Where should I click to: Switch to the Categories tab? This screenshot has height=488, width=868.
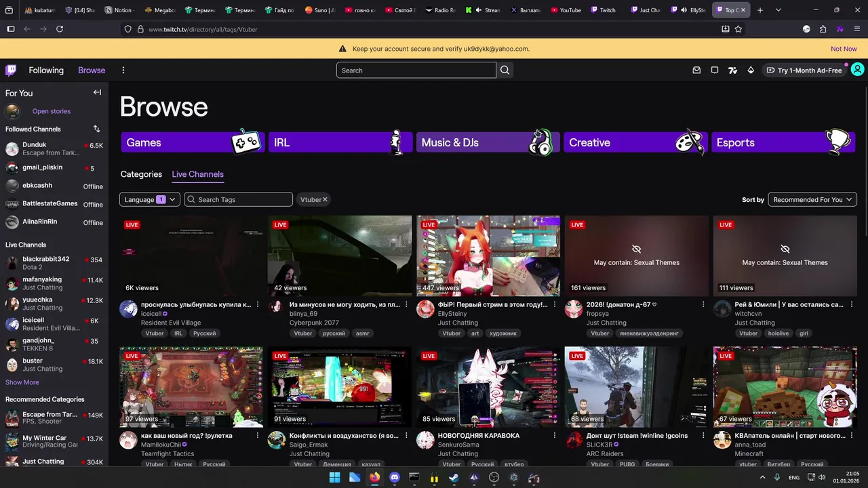click(x=141, y=174)
